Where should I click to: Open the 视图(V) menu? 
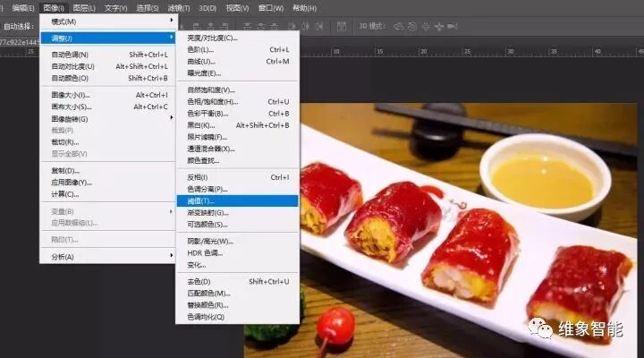(237, 8)
